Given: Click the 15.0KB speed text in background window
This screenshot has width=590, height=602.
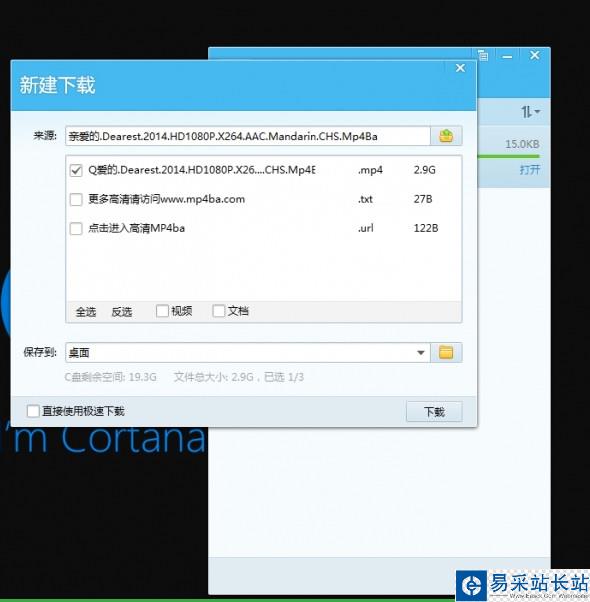Looking at the screenshot, I should [x=522, y=144].
